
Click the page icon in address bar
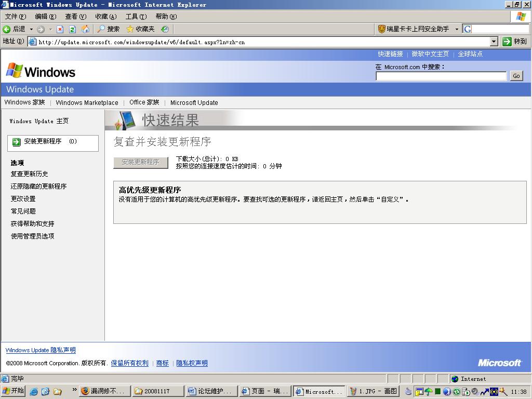click(x=33, y=42)
